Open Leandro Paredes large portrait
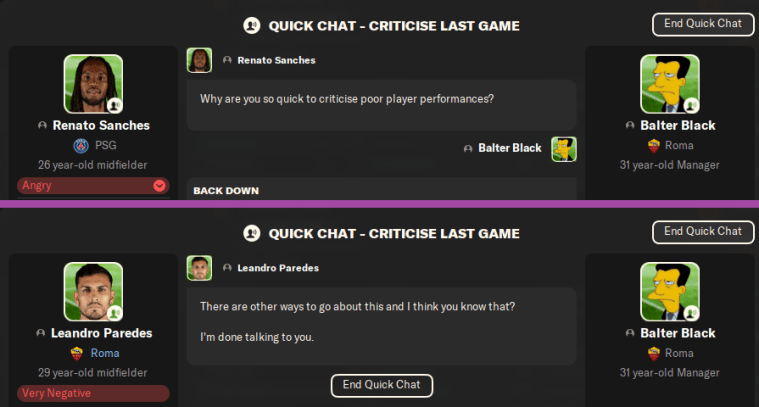This screenshot has height=407, width=759. coord(93,292)
